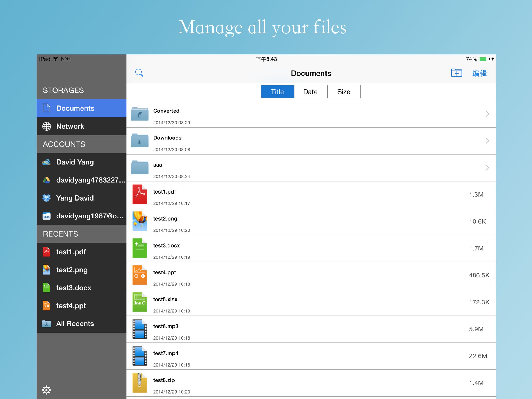Select Documents in the Storages sidebar
This screenshot has height=399, width=532.
75,108
